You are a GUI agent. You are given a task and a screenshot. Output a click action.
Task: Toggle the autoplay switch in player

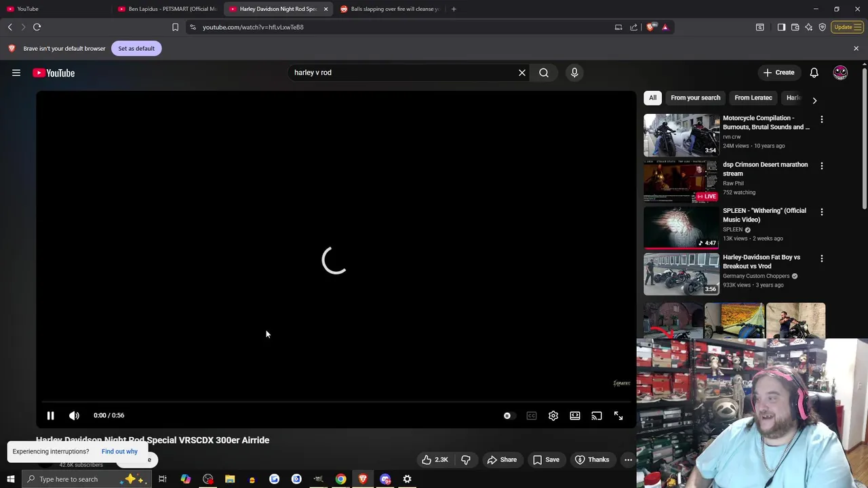(x=509, y=415)
